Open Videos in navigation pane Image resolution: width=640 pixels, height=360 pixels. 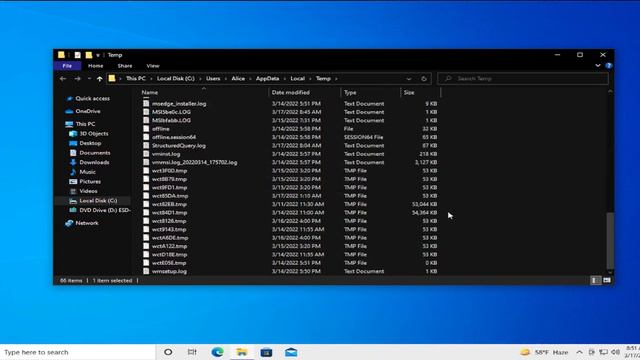tap(88, 191)
